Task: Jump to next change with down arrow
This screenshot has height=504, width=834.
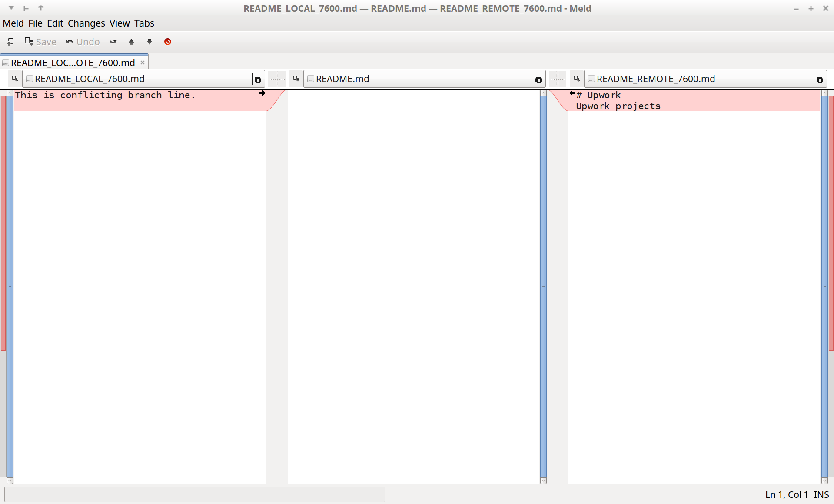Action: pos(150,42)
